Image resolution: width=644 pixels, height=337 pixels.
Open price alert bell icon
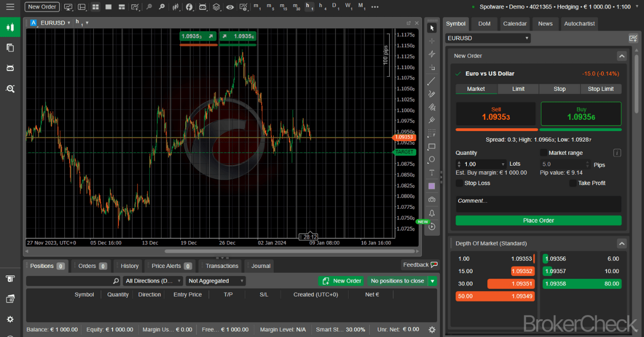pyautogui.click(x=431, y=213)
